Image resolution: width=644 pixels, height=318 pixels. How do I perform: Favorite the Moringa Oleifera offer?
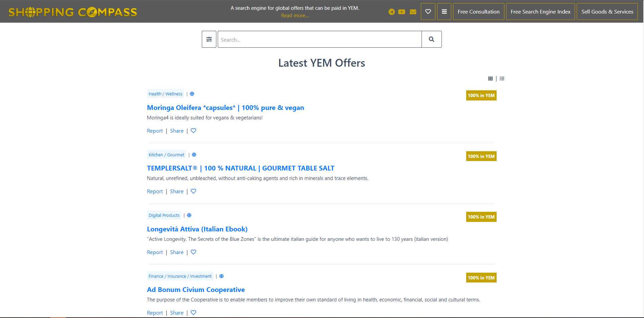[193, 131]
